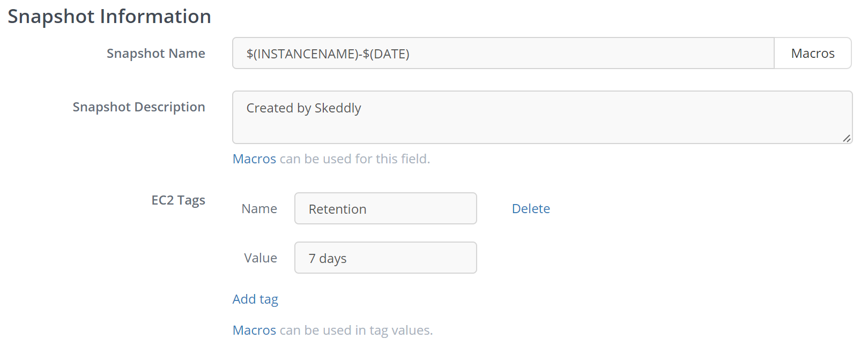Delete the Retention EC2 tag
868x354 pixels.
[531, 208]
